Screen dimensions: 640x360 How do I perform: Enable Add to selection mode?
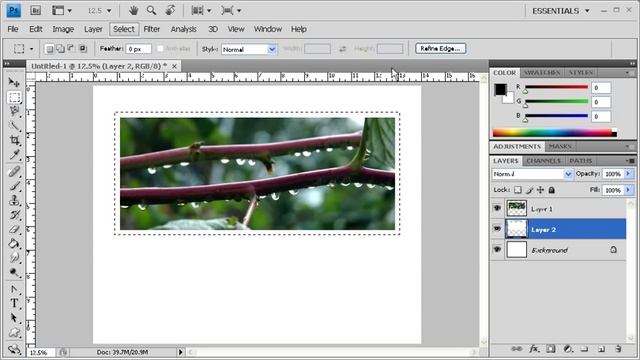click(x=60, y=49)
